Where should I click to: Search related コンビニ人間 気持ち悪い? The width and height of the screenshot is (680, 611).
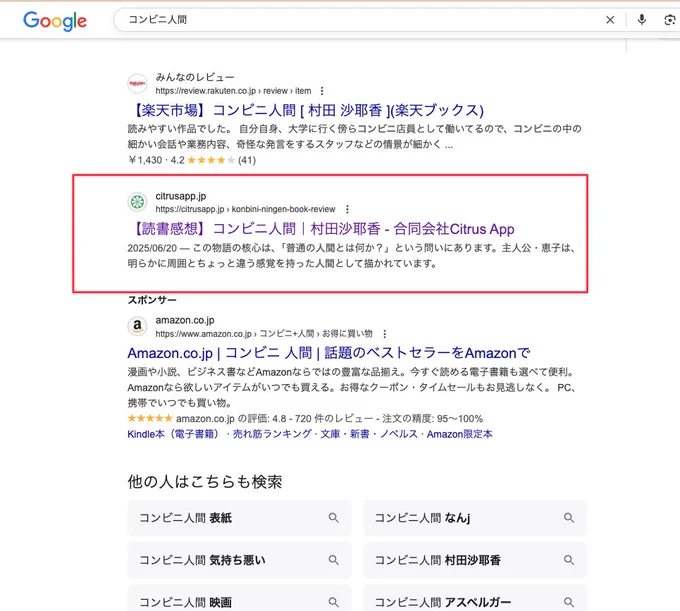[239, 560]
